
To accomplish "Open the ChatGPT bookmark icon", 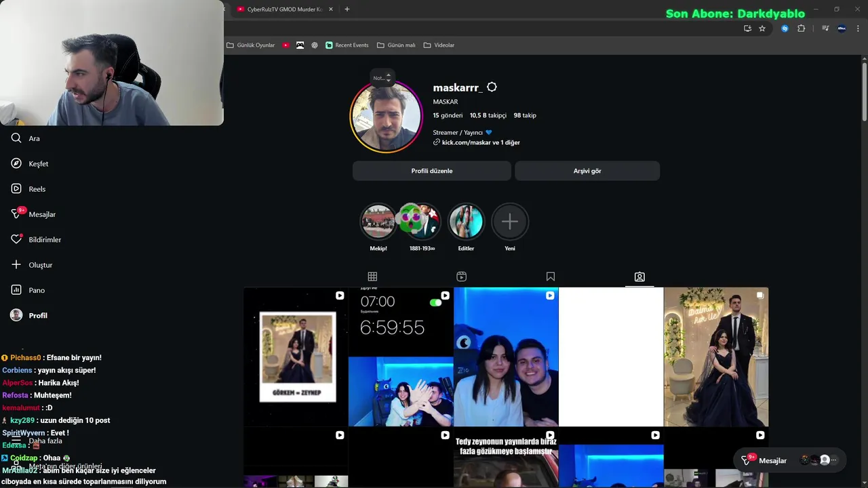I will [315, 45].
